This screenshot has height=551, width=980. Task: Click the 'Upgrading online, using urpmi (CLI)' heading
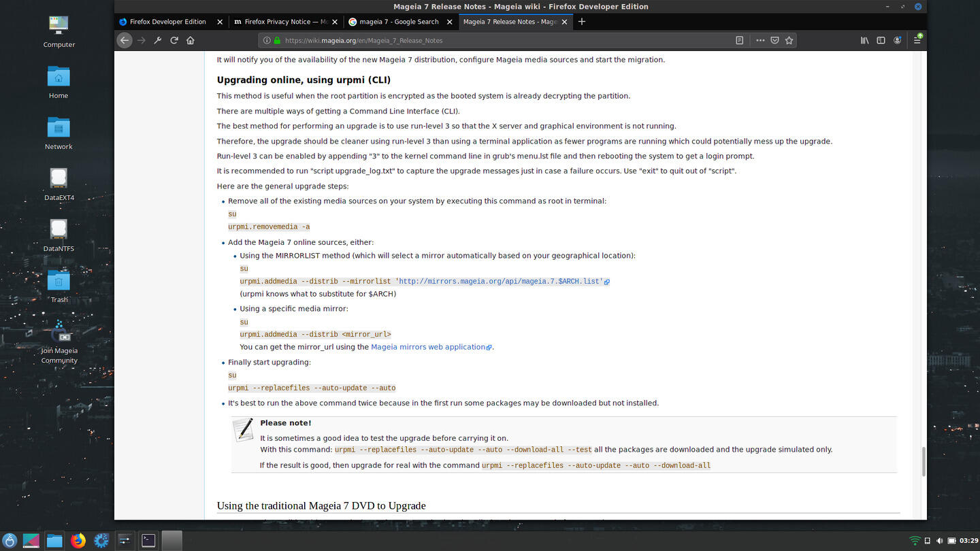(304, 80)
